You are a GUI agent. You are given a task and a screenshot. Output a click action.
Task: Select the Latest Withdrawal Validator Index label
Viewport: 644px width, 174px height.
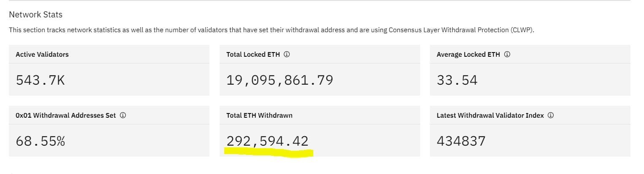click(490, 115)
